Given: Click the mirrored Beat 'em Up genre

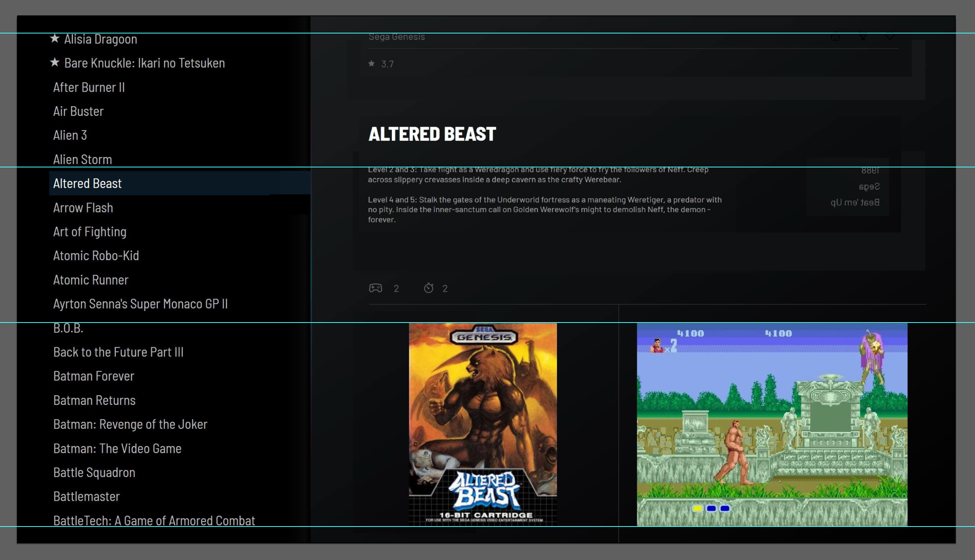Looking at the screenshot, I should point(855,202).
